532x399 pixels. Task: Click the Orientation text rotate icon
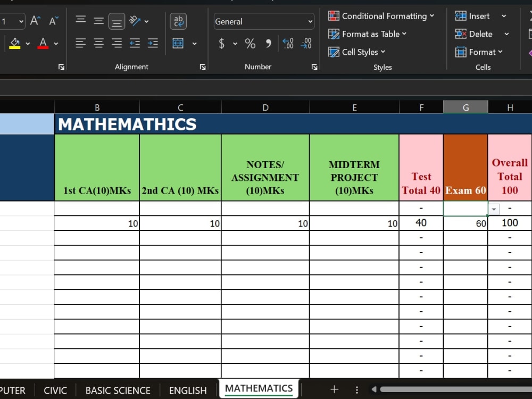tap(135, 21)
